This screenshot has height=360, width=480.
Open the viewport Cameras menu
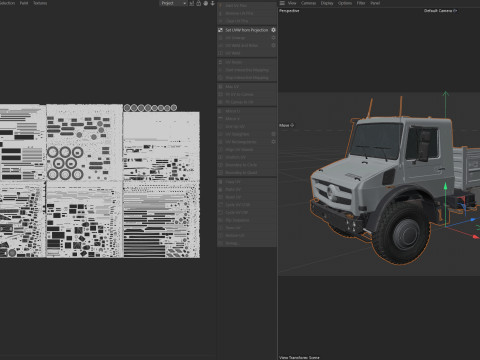308,3
